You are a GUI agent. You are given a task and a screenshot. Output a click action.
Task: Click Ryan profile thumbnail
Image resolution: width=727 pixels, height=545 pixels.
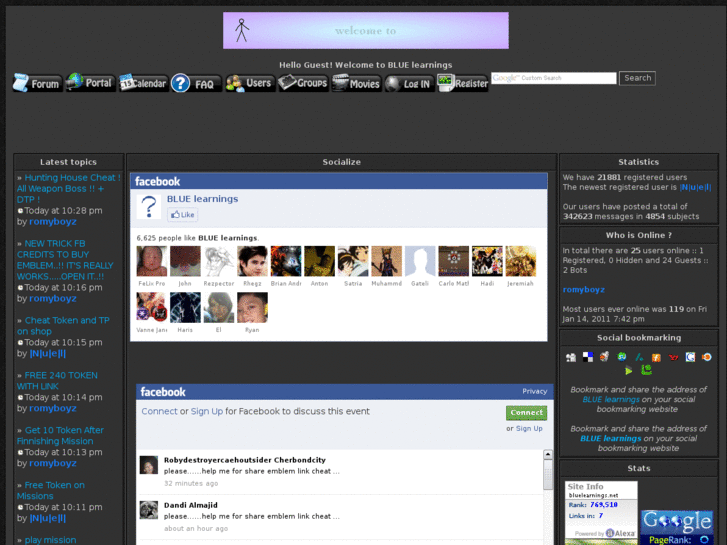252,307
